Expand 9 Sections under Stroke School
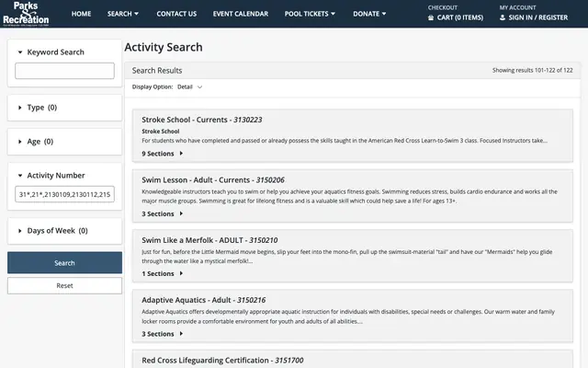This screenshot has width=588, height=368. click(x=163, y=154)
